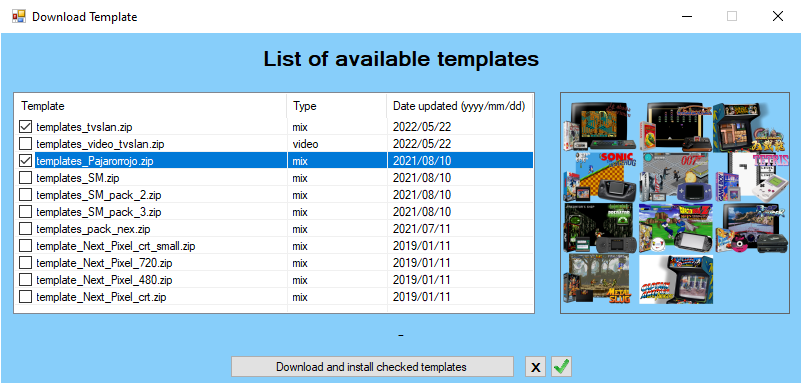Select the templates_video_tvslan.zip row name

(x=100, y=144)
